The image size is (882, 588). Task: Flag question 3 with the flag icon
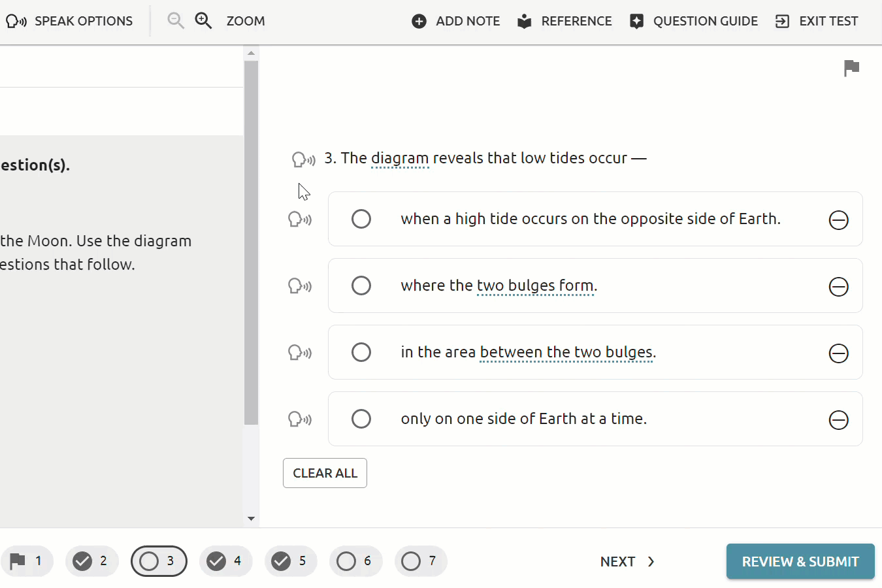click(x=851, y=68)
